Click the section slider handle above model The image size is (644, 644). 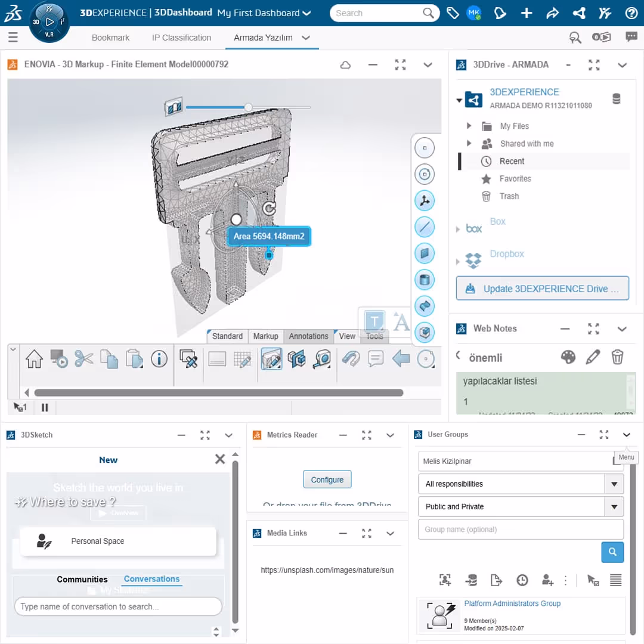(x=248, y=107)
